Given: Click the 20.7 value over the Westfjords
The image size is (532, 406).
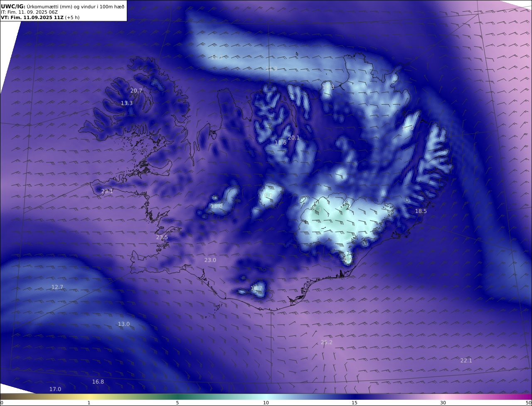Looking at the screenshot, I should click(x=136, y=90).
